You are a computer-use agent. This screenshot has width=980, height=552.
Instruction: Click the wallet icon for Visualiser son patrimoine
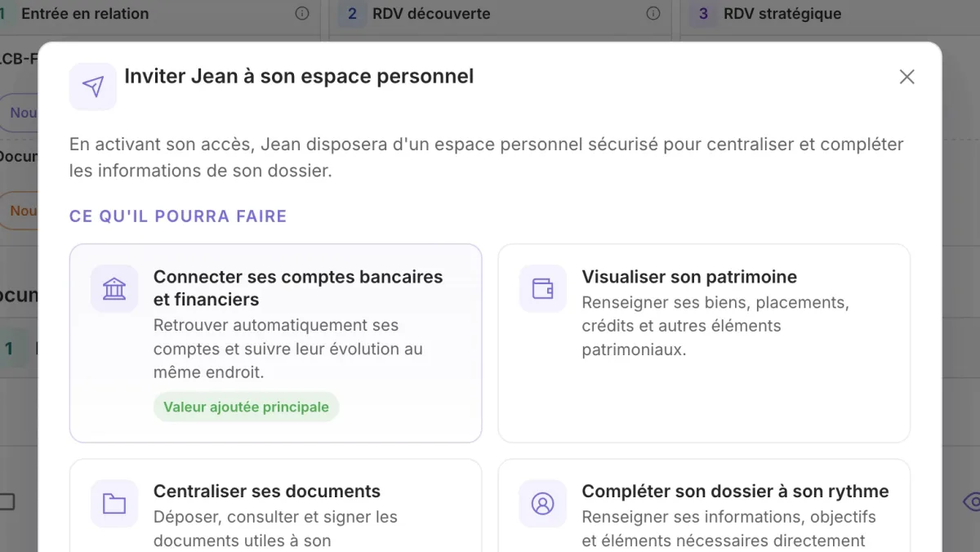point(543,288)
